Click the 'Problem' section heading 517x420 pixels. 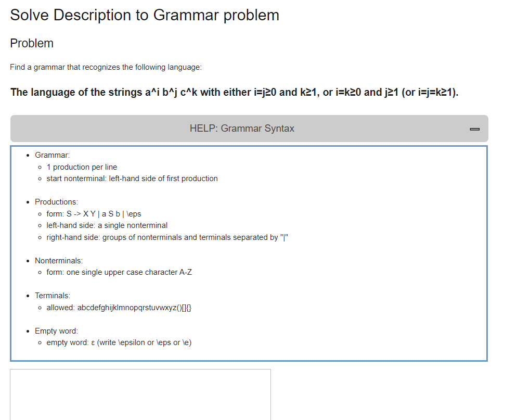pyautogui.click(x=31, y=43)
